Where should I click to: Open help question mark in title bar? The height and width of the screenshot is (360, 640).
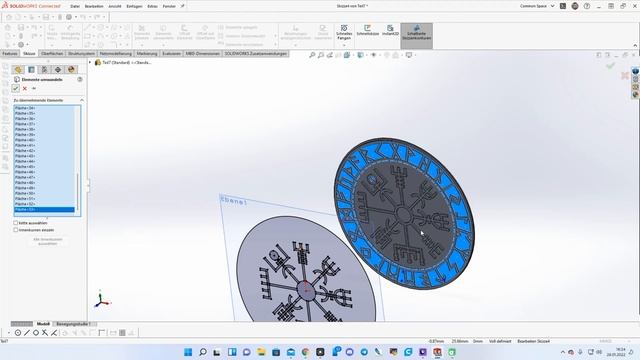(587, 6)
